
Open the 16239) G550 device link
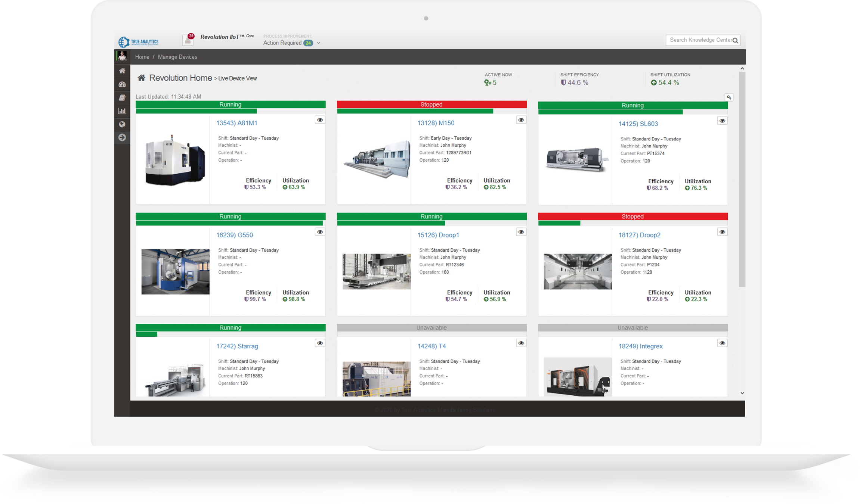pyautogui.click(x=234, y=235)
